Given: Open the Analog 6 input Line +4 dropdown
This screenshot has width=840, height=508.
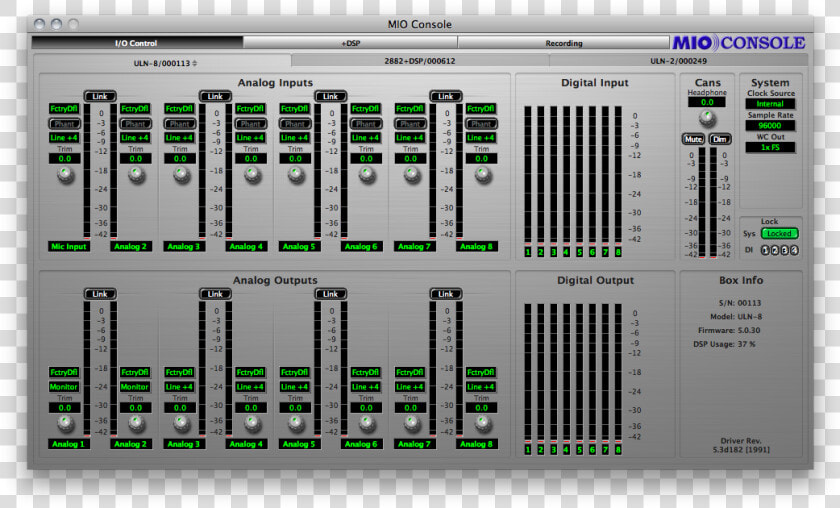Looking at the screenshot, I should tap(365, 138).
